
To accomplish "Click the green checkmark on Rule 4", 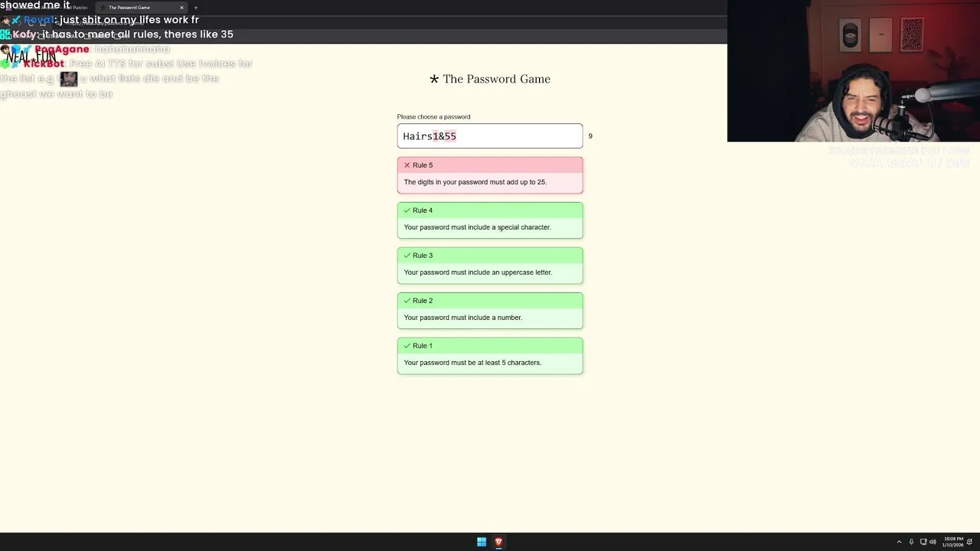I will pyautogui.click(x=407, y=210).
